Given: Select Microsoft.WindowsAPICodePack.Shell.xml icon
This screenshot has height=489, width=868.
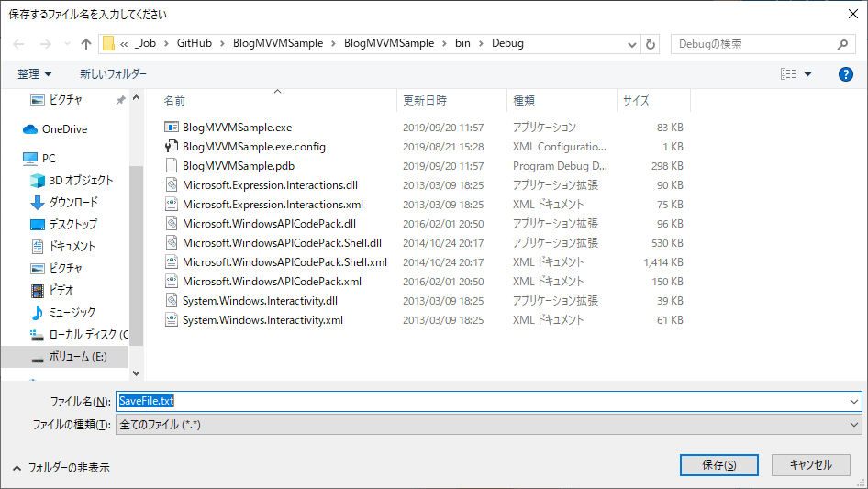Looking at the screenshot, I should click(x=172, y=262).
